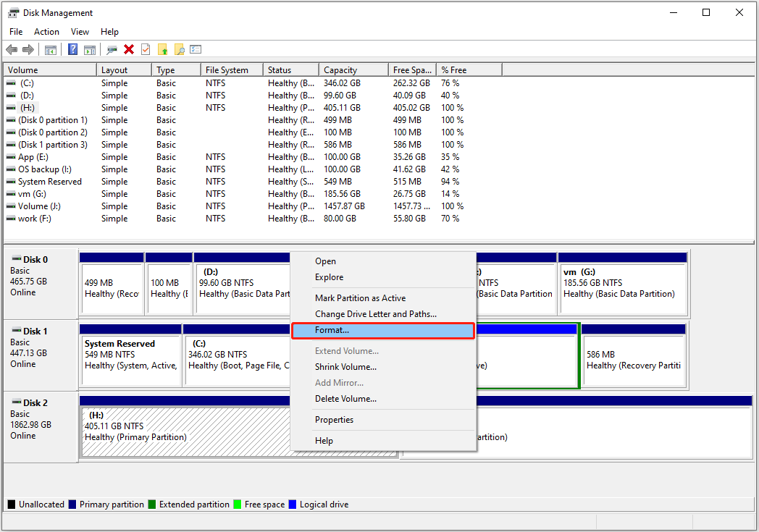The image size is (759, 532).
Task: Click the Forward navigation arrow icon
Action: coord(29,49)
